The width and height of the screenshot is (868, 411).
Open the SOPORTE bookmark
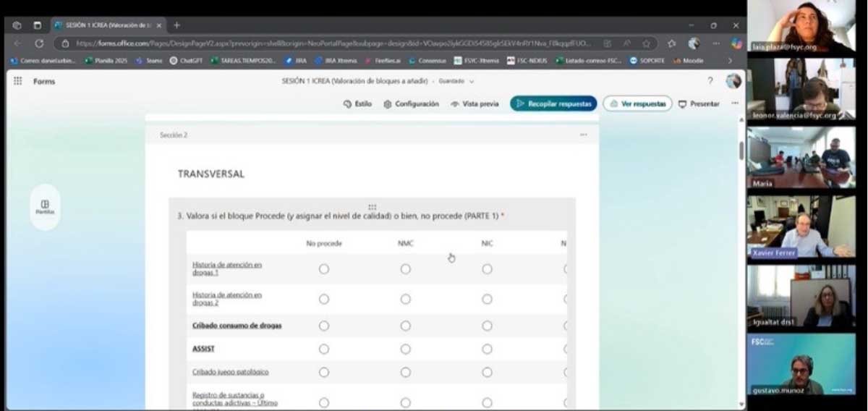tap(647, 61)
